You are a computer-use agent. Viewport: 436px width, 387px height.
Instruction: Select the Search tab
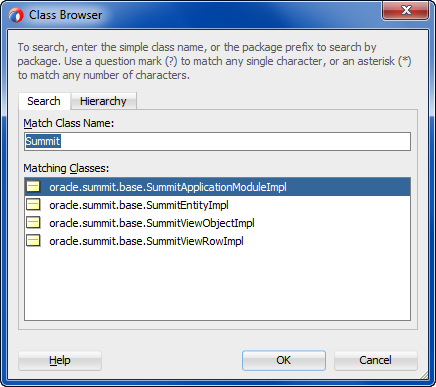tap(44, 101)
